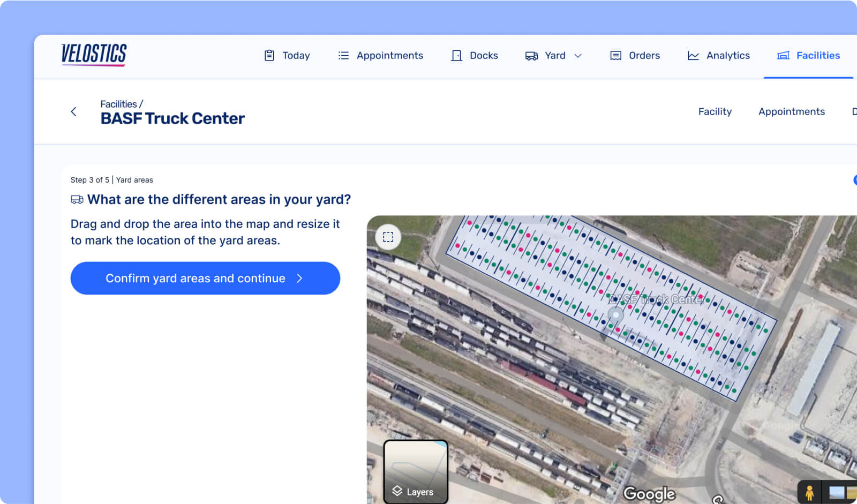Click Confirm yard areas and continue
The width and height of the screenshot is (857, 504).
pos(205,278)
